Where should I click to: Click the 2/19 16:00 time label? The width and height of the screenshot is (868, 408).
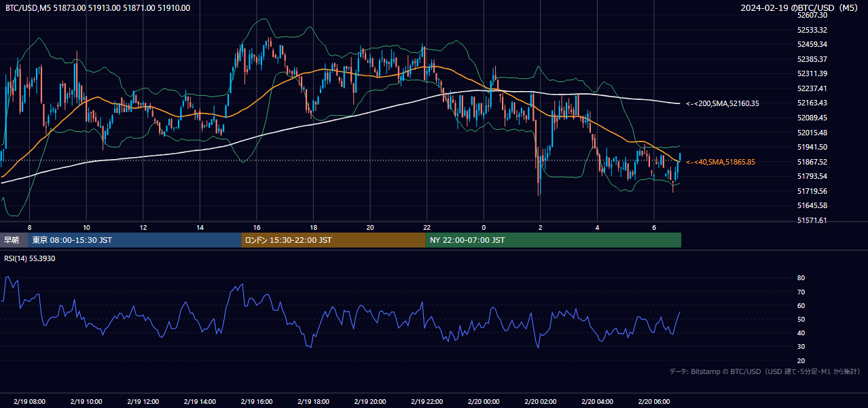[256, 402]
